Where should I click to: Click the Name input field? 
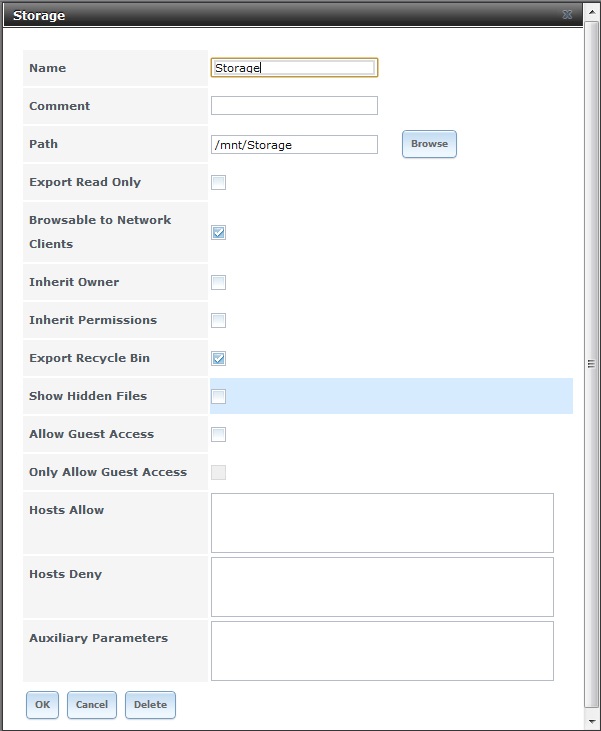coord(294,68)
